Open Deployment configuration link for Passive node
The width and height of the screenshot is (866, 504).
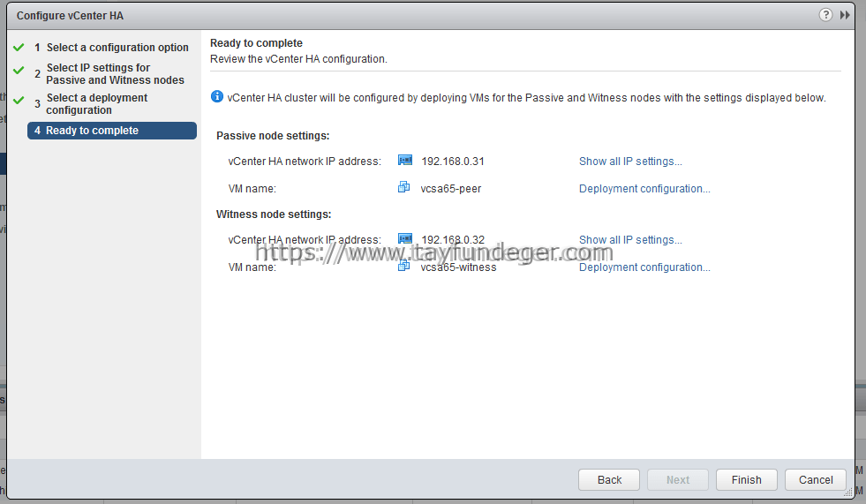click(644, 188)
